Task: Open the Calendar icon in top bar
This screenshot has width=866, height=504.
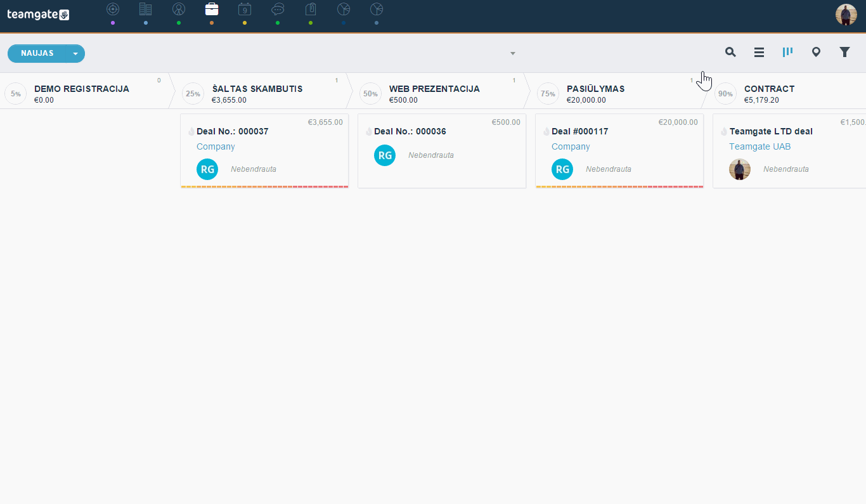Action: point(245,9)
